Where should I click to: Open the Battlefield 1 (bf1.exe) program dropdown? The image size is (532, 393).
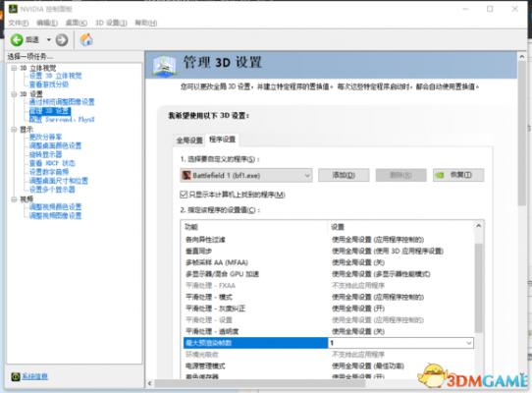[246, 175]
